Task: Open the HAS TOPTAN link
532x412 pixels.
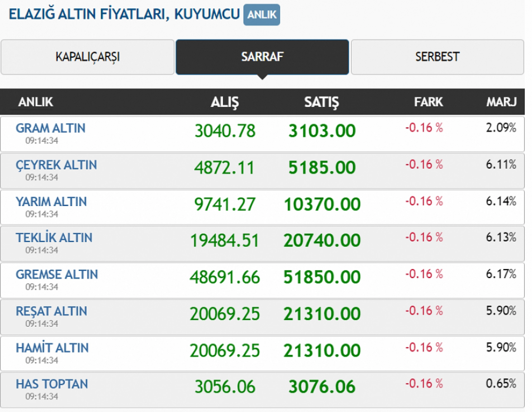Action: point(52,384)
